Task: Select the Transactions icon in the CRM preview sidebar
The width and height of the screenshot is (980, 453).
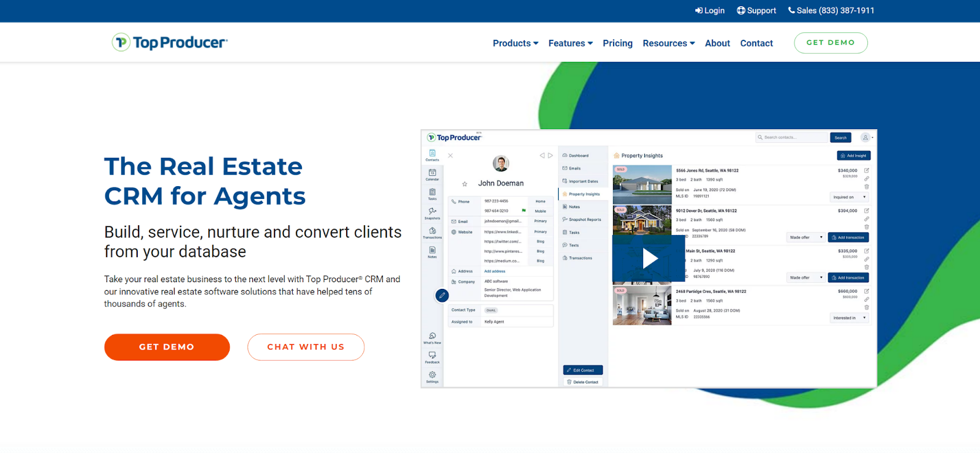Action: tap(432, 233)
